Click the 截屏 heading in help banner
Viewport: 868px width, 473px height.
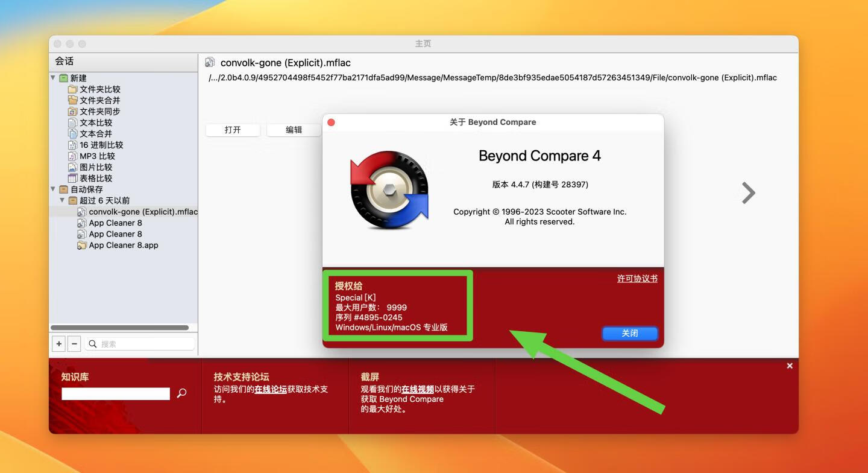click(x=370, y=376)
